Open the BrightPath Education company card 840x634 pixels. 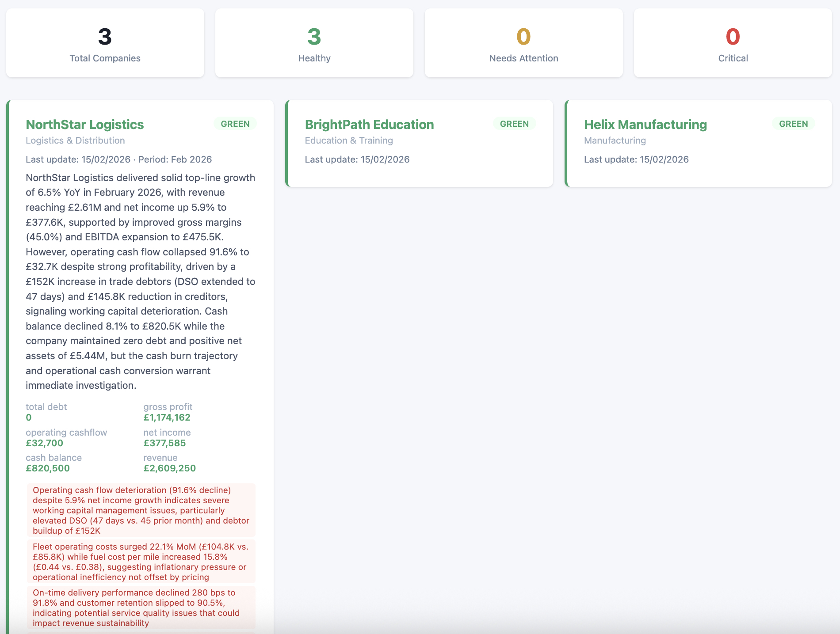369,124
